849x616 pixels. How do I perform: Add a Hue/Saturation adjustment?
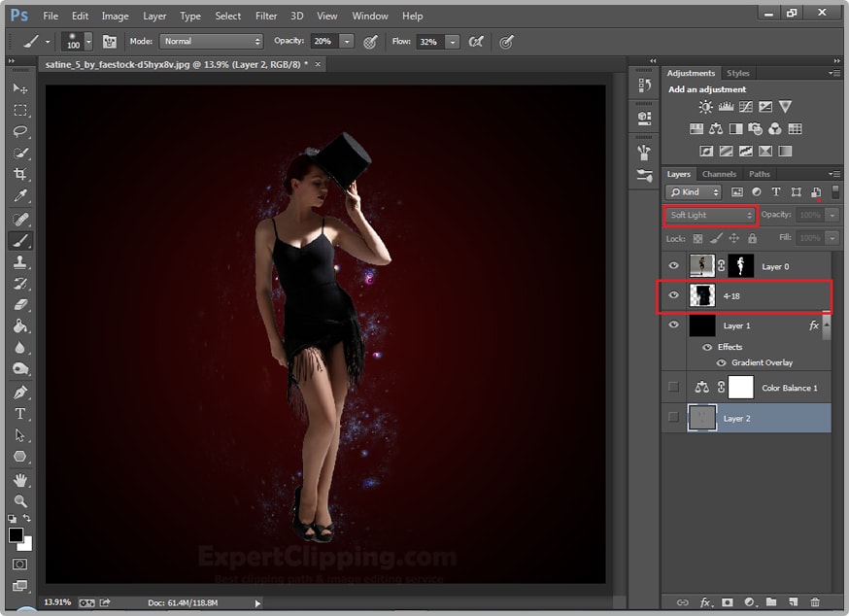point(696,128)
